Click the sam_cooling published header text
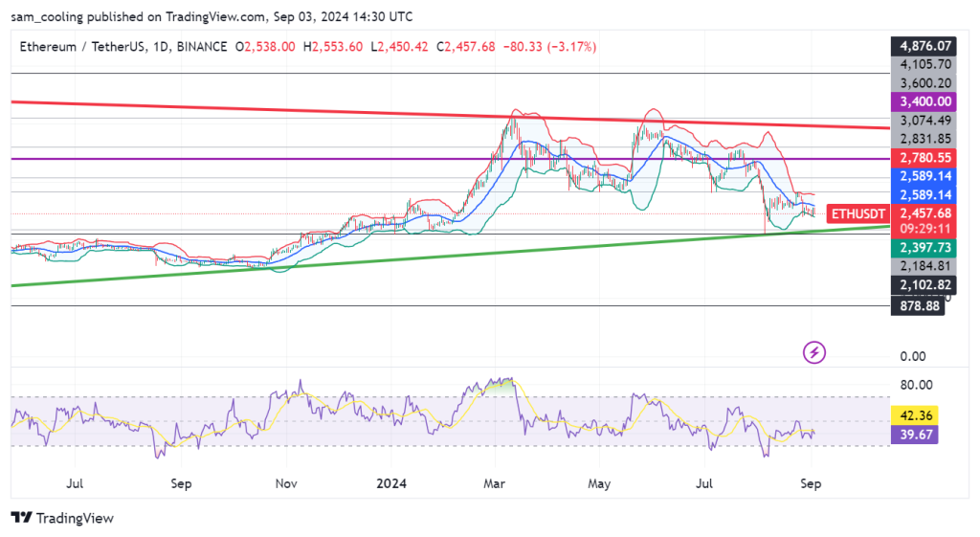Screen dimensions: 980x537 (x=212, y=17)
